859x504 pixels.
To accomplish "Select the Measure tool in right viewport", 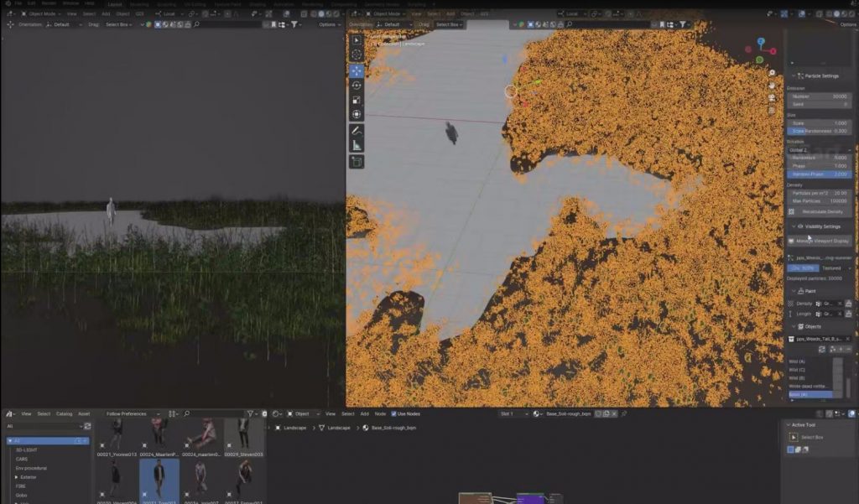I will (357, 145).
